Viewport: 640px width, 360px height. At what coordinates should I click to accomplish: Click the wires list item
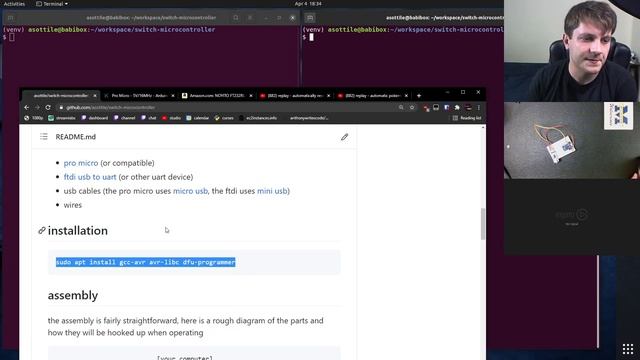point(73,205)
